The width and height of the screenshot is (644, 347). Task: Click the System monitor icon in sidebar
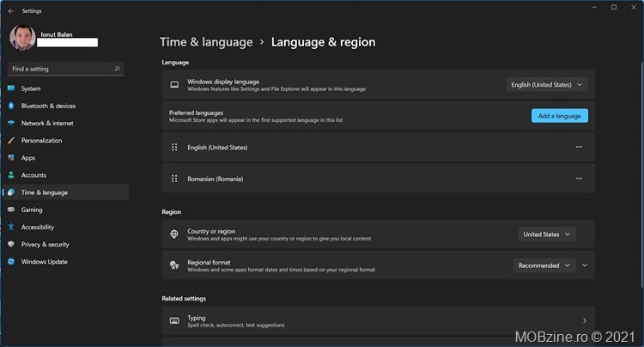pyautogui.click(x=11, y=88)
